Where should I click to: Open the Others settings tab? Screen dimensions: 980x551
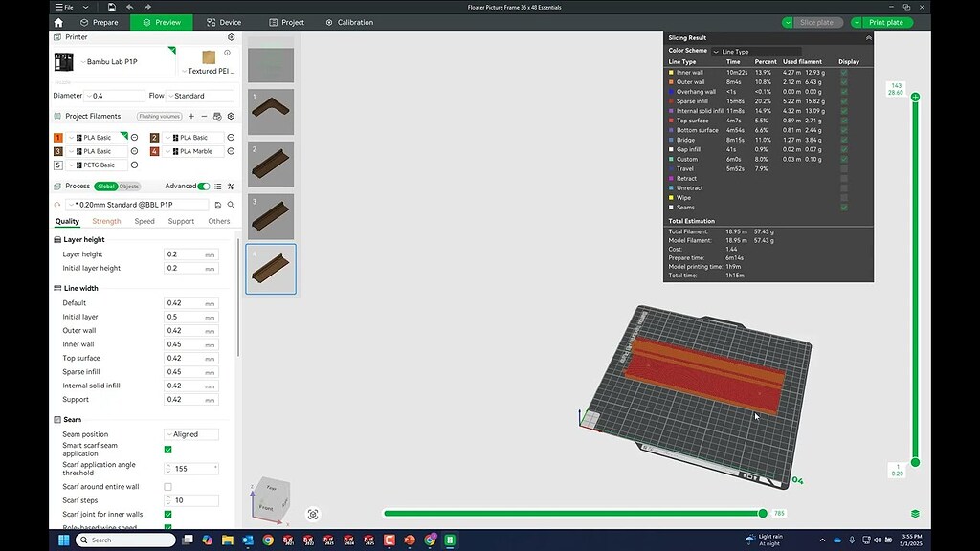[x=219, y=221]
